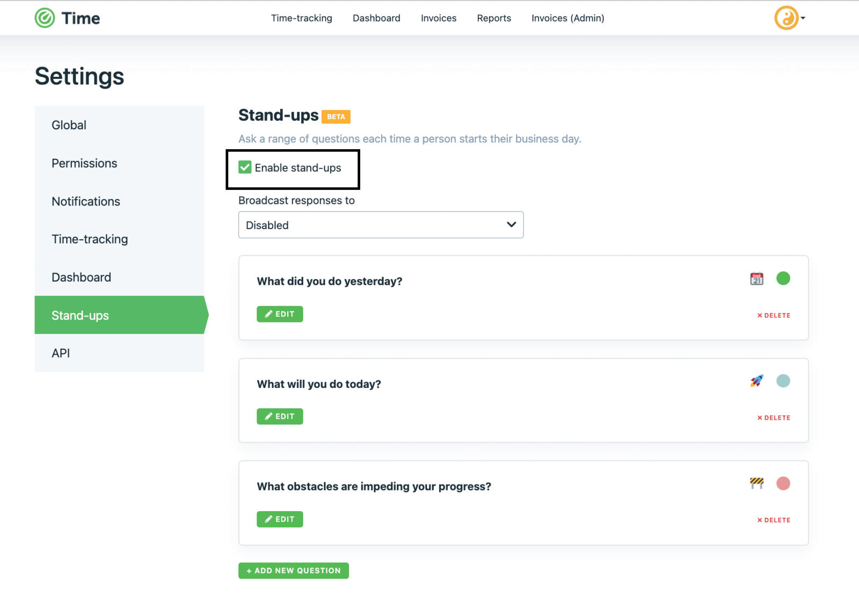Open the Broadcast responses to dropdown
This screenshot has height=616, width=859.
point(381,225)
